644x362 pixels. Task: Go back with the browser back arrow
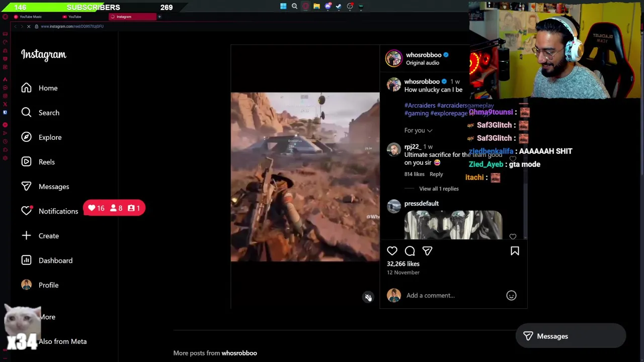[x=15, y=26]
